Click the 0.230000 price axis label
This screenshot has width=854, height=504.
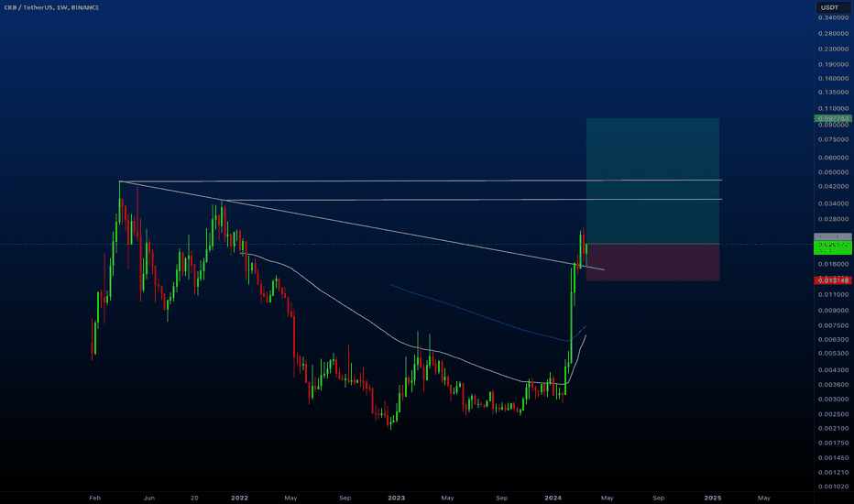click(833, 49)
